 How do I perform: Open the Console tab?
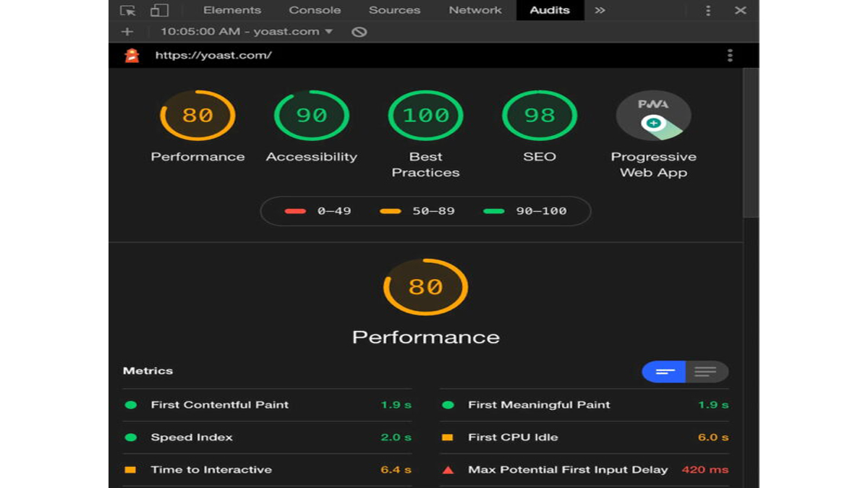click(315, 10)
